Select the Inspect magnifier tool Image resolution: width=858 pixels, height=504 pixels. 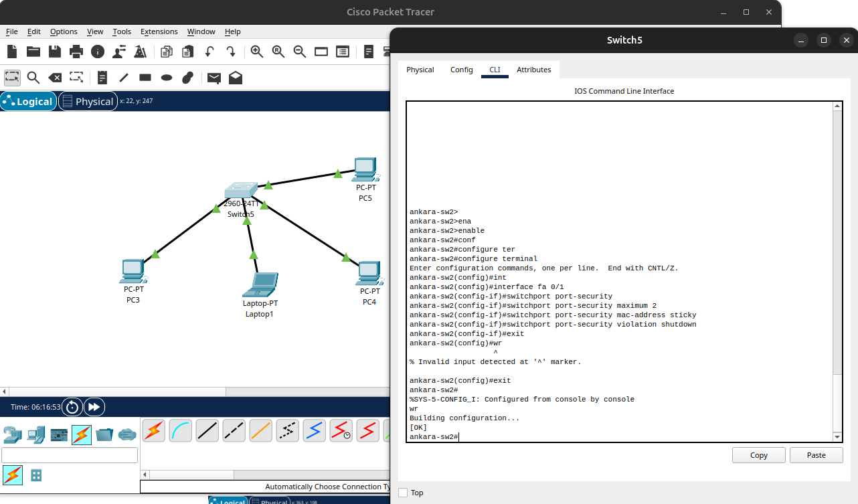(x=33, y=78)
